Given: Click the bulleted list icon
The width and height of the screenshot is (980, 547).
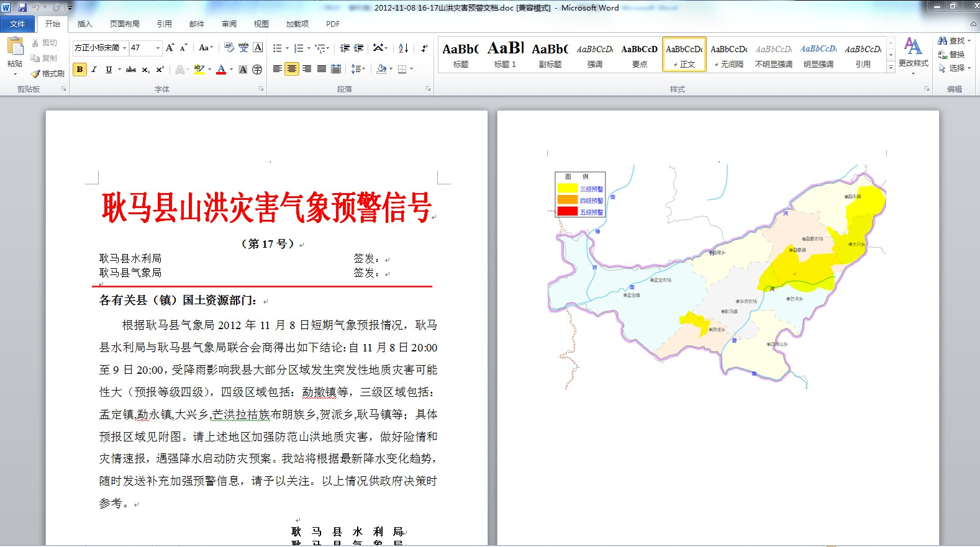Looking at the screenshot, I should point(277,48).
